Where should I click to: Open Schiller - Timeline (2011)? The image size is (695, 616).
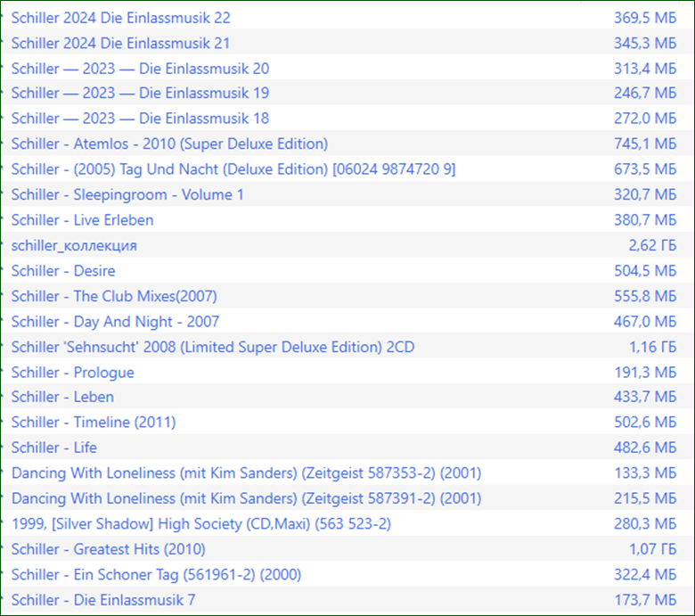pyautogui.click(x=94, y=423)
